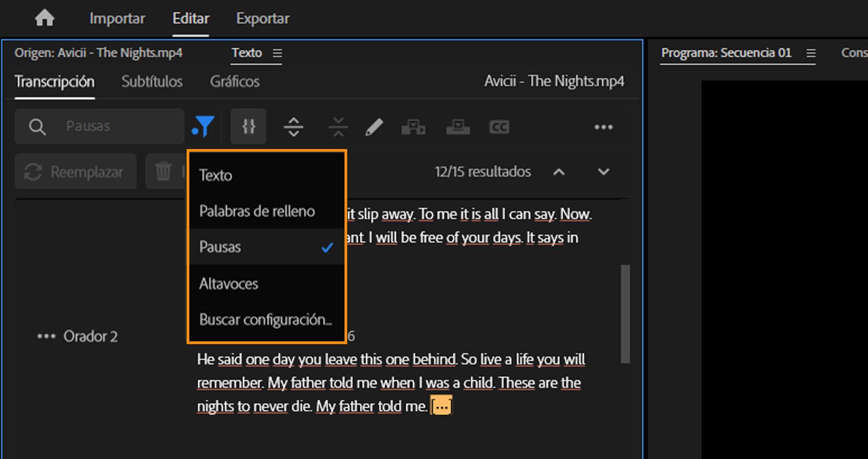Click the Orador 2 speaker label
Viewport: 868px width, 459px height.
tap(91, 336)
